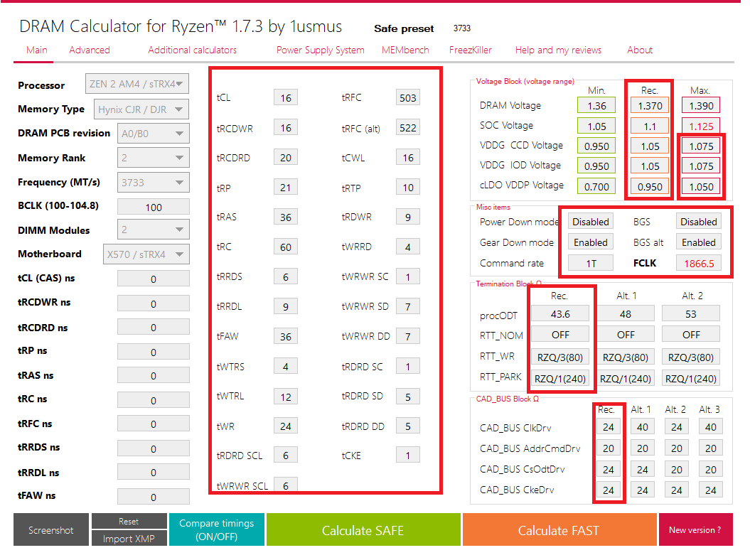Click the FCLK value 1866.5
Screen dimensions: 750x560
tap(699, 263)
